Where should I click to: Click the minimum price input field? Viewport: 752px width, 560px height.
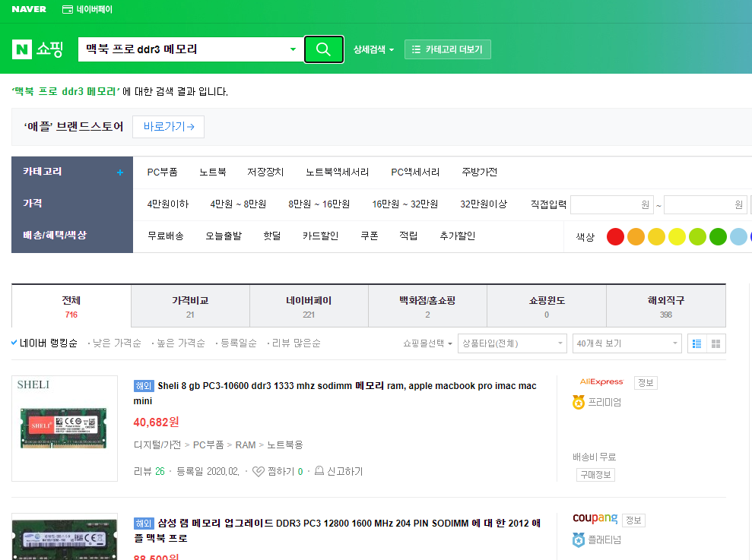[612, 204]
